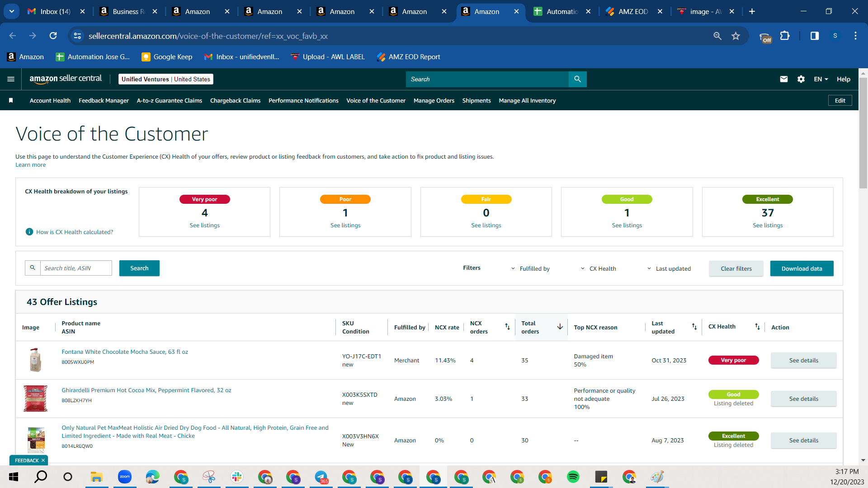Screen dimensions: 868x488
Task: See listings under Very poor
Action: pyautogui.click(x=204, y=225)
